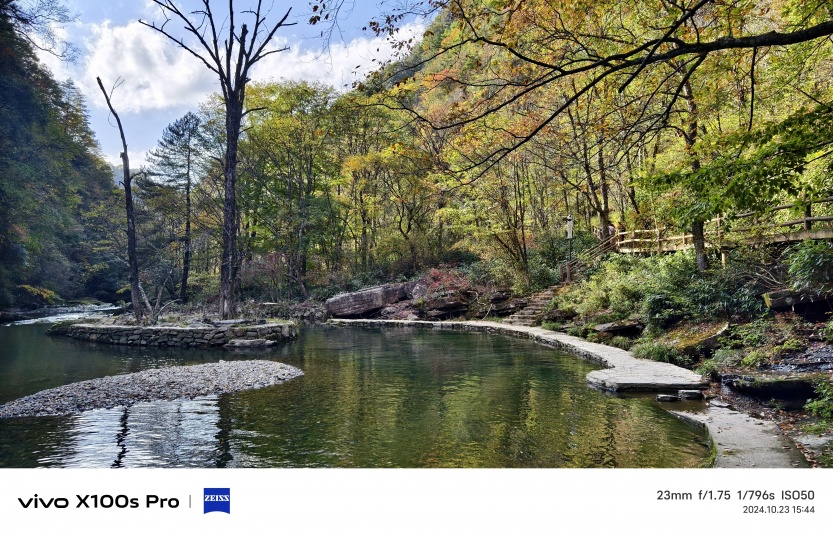Select the ISO50 label
Image resolution: width=833 pixels, height=535 pixels.
797,495
